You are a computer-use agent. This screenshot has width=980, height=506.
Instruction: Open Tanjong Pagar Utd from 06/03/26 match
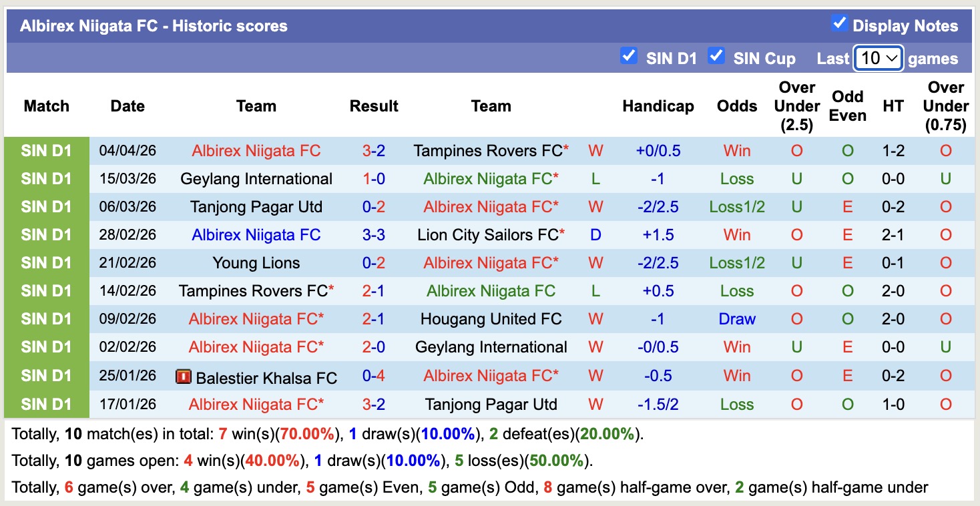[256, 207]
